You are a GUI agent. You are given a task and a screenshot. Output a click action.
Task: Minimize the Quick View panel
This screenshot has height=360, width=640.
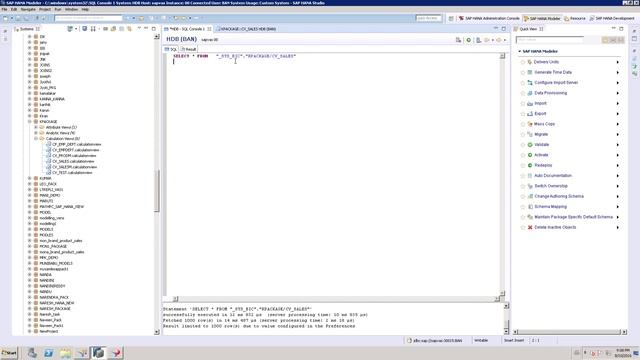click(x=613, y=29)
